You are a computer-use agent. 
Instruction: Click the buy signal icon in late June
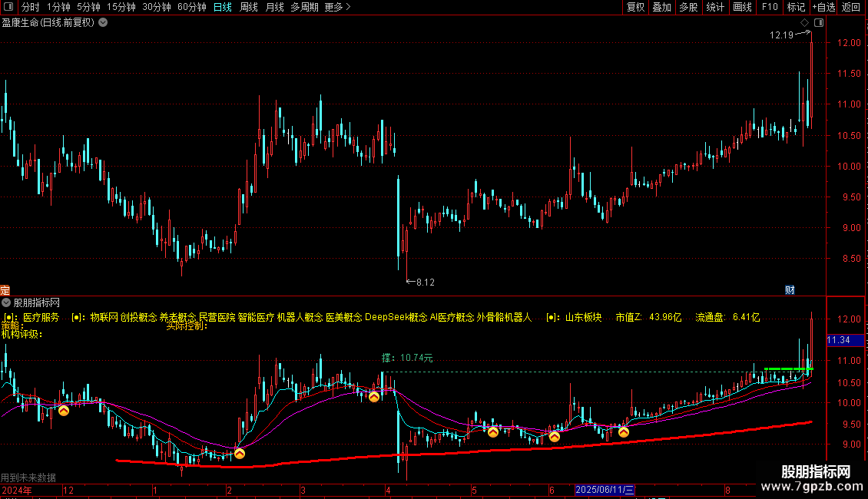click(x=624, y=432)
